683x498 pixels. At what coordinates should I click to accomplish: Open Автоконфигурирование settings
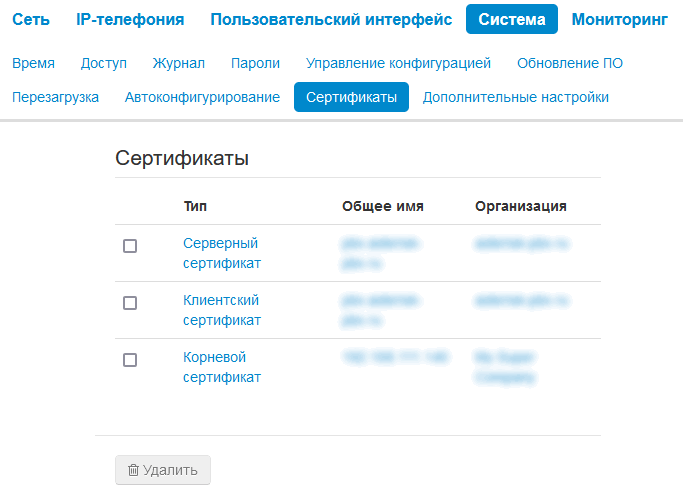202,97
